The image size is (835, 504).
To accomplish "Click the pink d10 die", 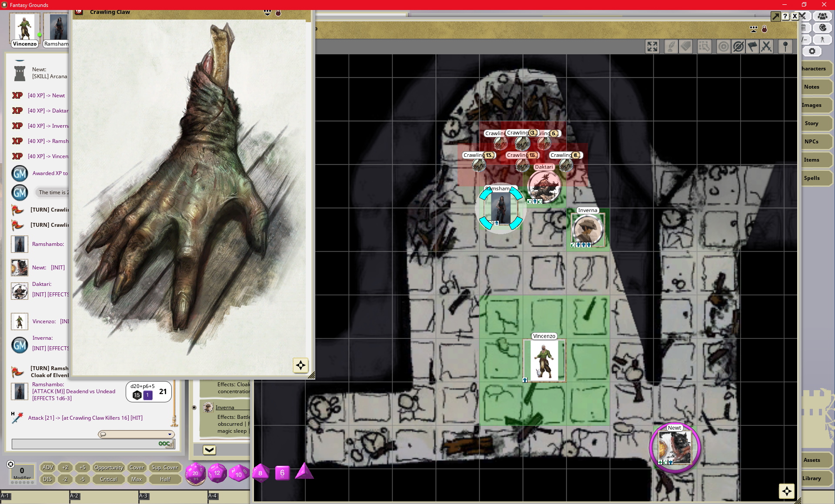I will point(239,474).
